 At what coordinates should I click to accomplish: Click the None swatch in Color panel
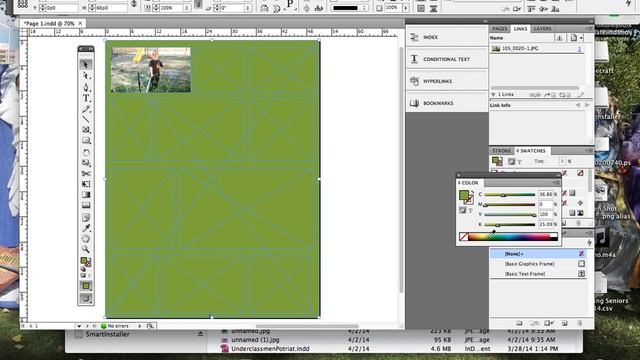tap(463, 237)
